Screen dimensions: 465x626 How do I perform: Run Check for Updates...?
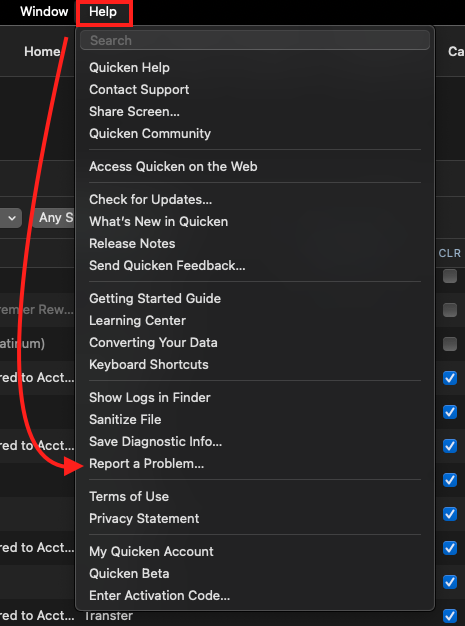pyautogui.click(x=150, y=199)
